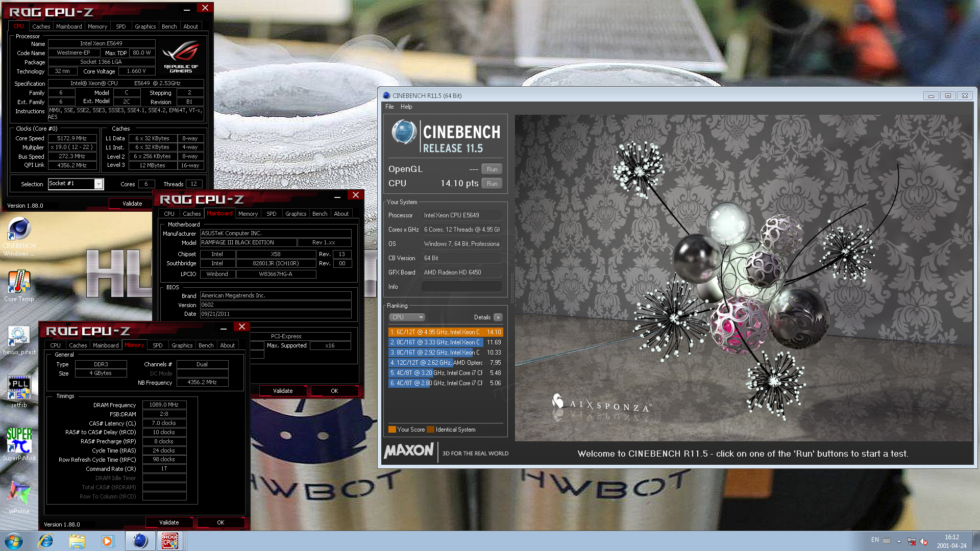Viewport: 980px width, 551px height.
Task: Switch to ROG CPU-Z taskbar button
Action: [170, 541]
